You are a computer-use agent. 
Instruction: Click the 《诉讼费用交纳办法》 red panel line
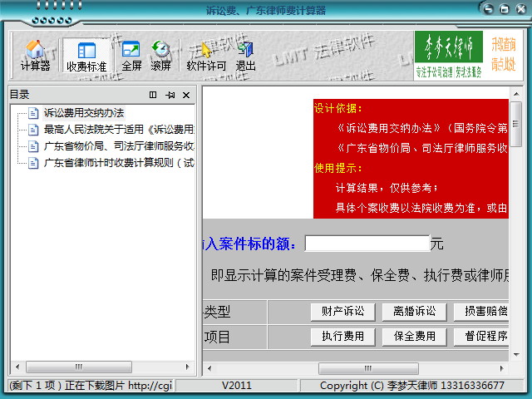(422, 128)
